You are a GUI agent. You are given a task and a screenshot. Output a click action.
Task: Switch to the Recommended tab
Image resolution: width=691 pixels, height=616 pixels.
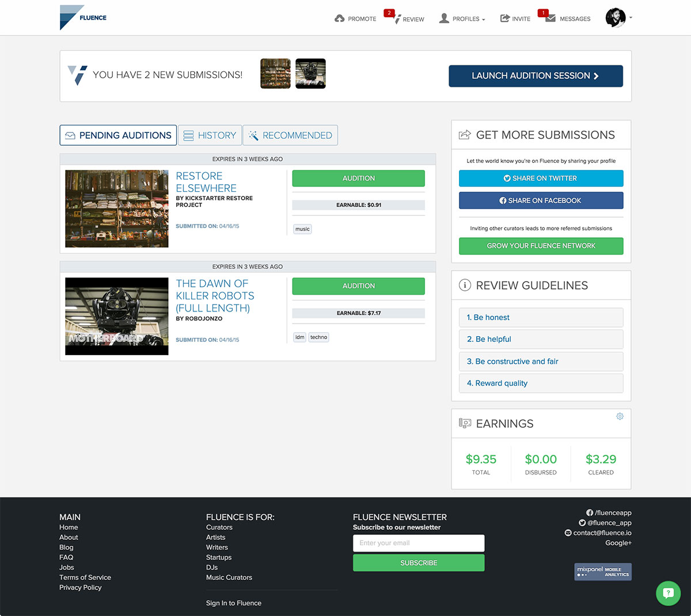pos(290,135)
